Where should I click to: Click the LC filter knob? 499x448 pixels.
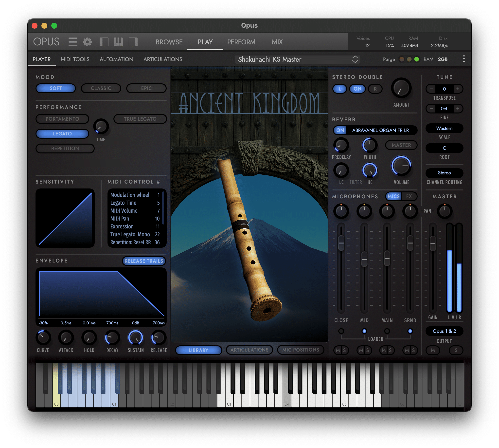click(x=341, y=170)
